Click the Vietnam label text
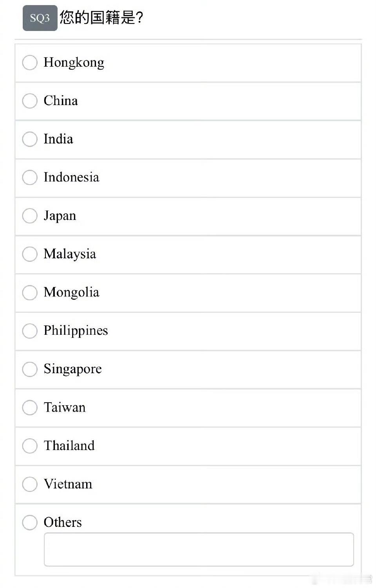 tap(68, 484)
